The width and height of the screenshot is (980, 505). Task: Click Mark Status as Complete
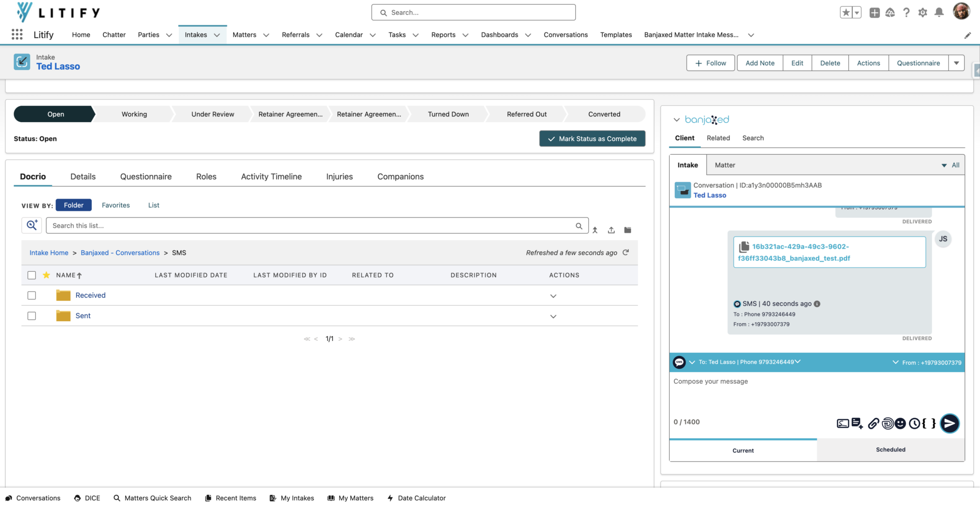(592, 138)
